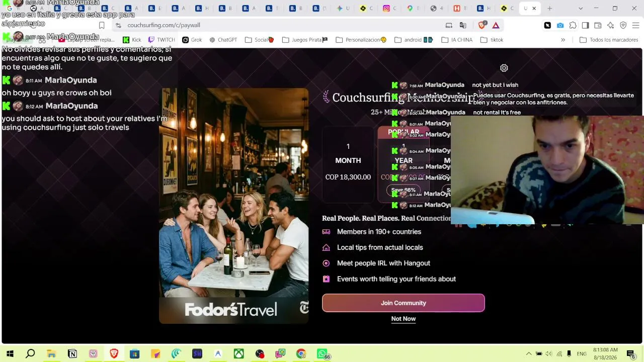Choose the popular 1 Year membership plan
The height and width of the screenshot is (362, 644).
click(x=404, y=164)
